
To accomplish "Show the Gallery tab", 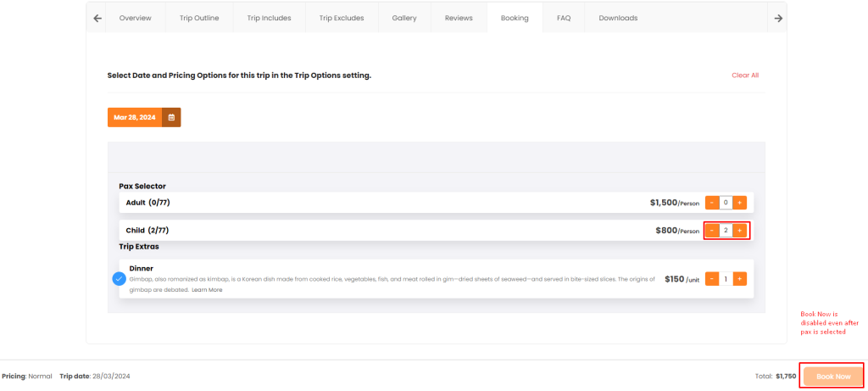I will pos(404,18).
